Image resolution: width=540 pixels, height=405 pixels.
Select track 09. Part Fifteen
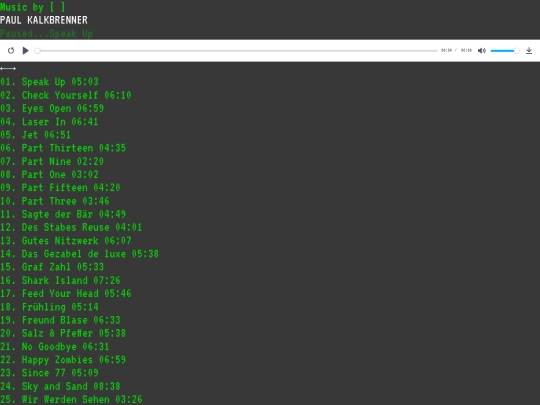(x=60, y=187)
